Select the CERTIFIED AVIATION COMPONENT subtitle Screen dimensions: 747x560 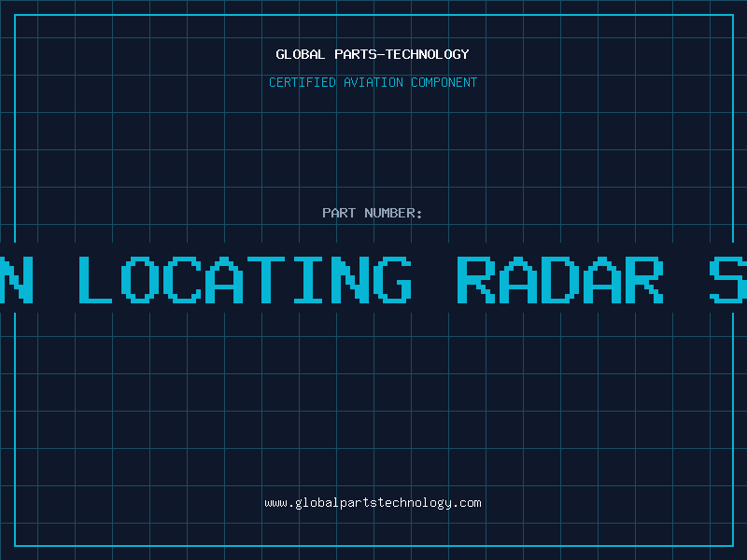pos(373,82)
